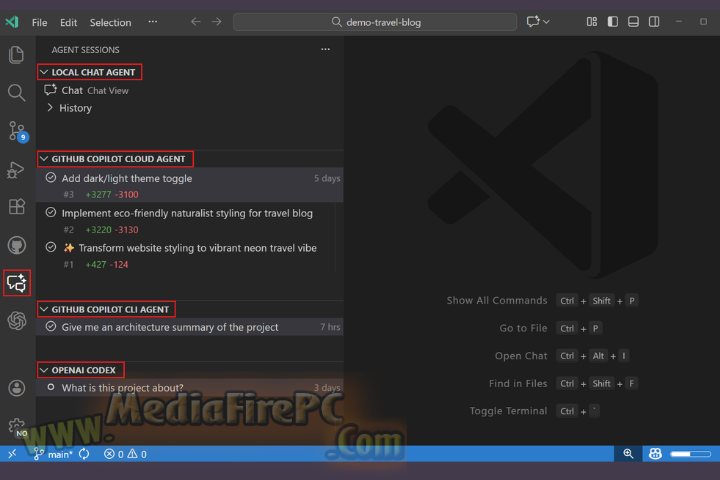Open the Search view in activity bar
The image size is (720, 480).
(17, 93)
